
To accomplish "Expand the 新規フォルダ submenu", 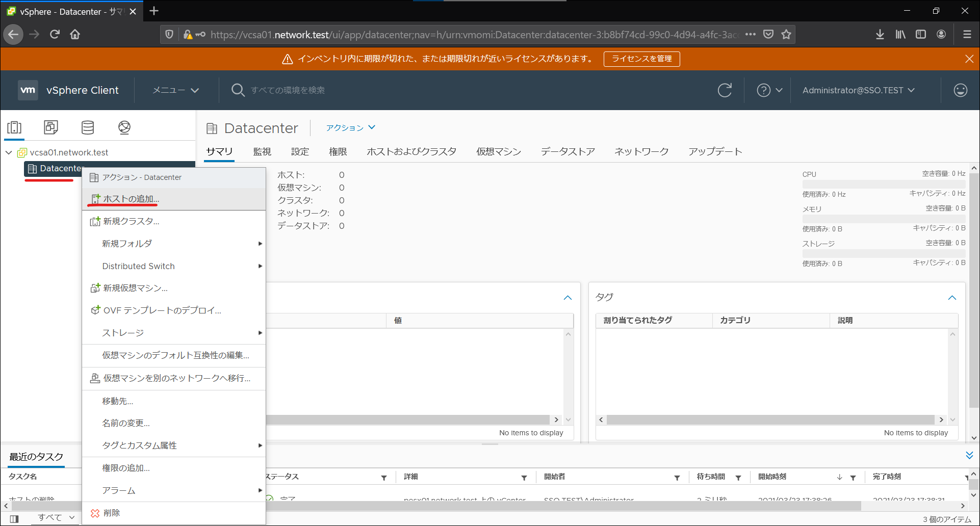I will point(174,244).
